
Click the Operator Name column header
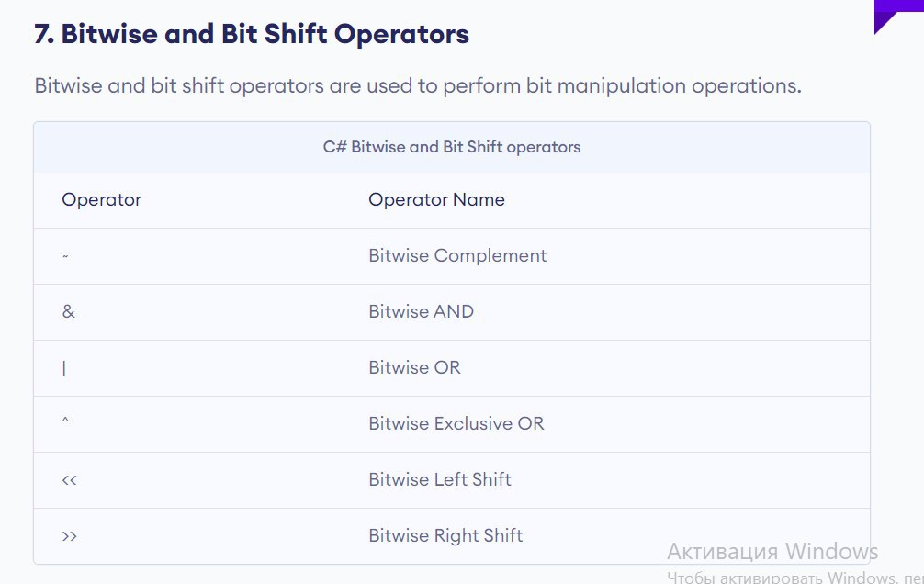pos(436,200)
